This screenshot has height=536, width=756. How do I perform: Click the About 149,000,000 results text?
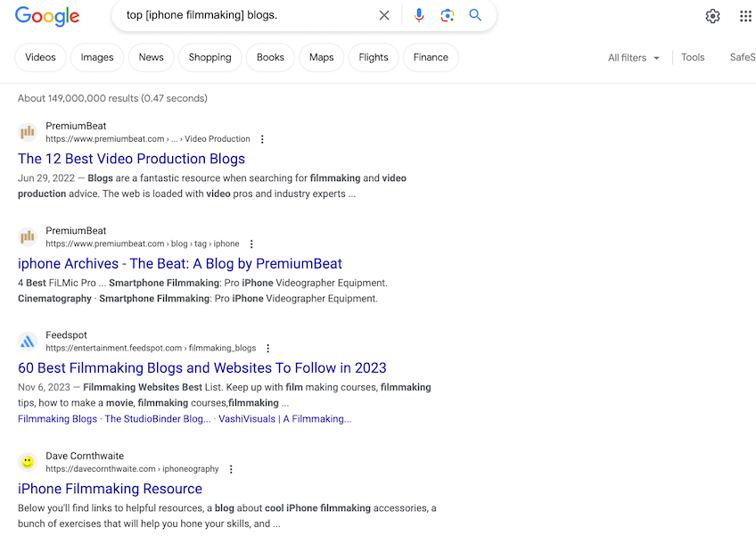tap(112, 98)
